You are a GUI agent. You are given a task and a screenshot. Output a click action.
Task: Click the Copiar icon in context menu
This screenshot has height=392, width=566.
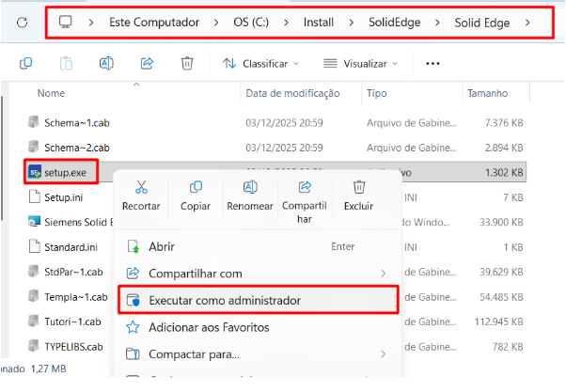tap(196, 187)
